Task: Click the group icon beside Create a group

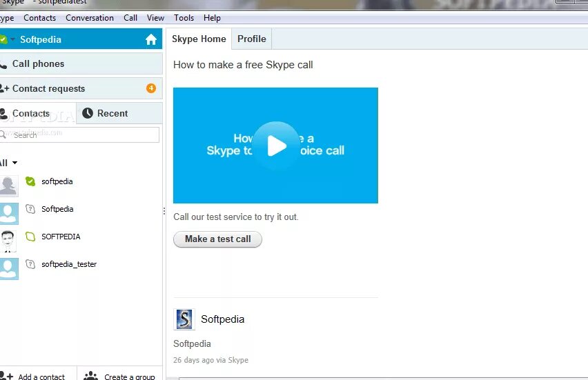Action: 90,376
